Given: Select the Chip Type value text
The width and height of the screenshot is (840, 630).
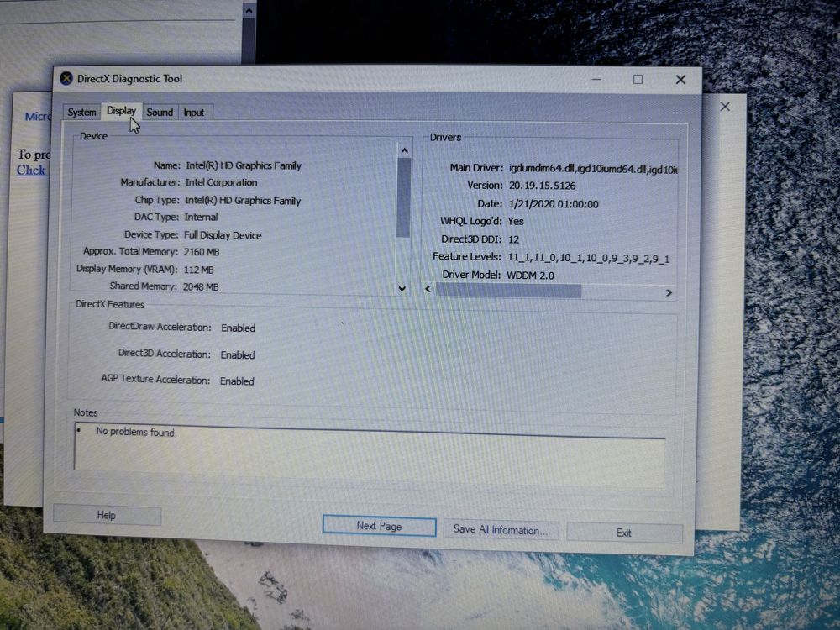Looking at the screenshot, I should tap(243, 201).
